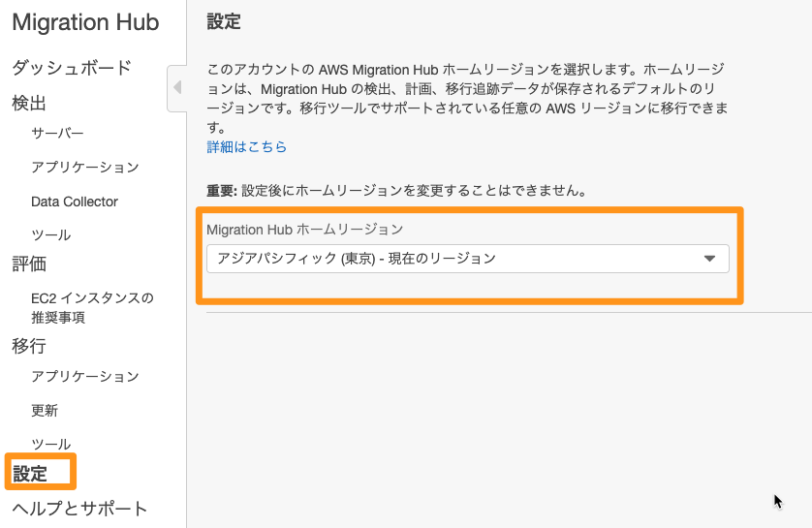Open the Data Collector page
812x528 pixels.
pos(75,202)
